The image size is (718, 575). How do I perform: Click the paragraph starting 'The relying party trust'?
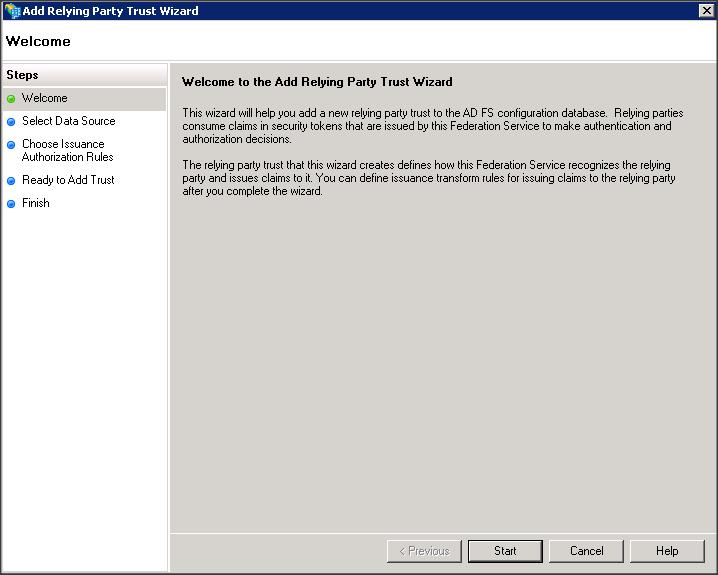click(428, 178)
